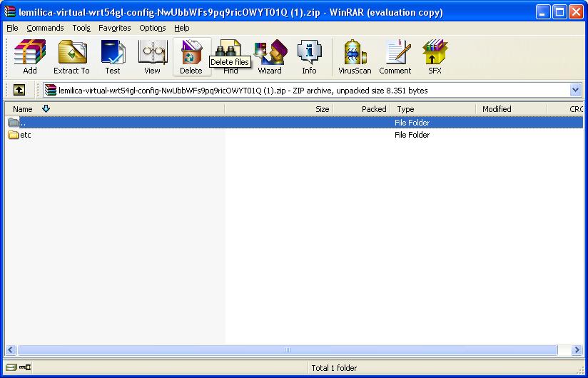Image resolution: width=588 pixels, height=378 pixels.
Task: Open the Options menu
Action: (152, 28)
